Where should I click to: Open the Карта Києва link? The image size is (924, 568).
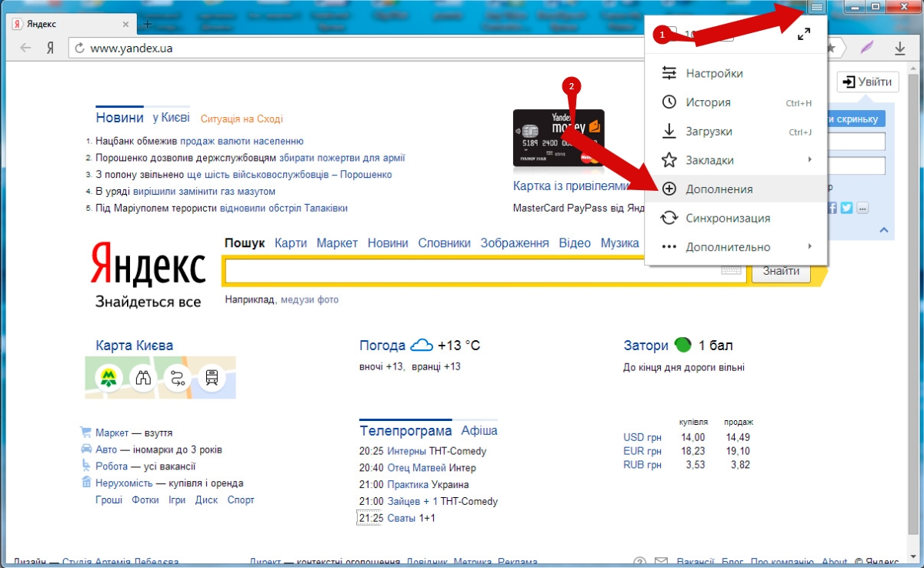point(135,345)
